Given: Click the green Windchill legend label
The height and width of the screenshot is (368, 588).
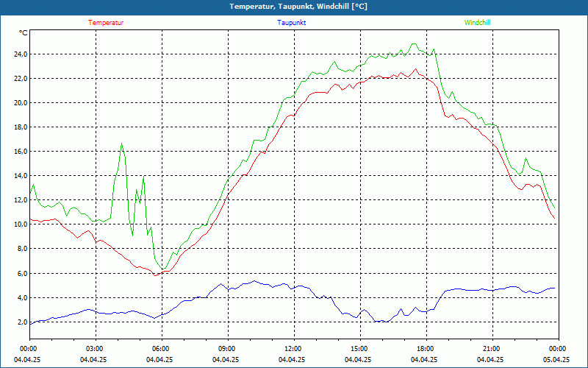Looking at the screenshot, I should click(x=477, y=23).
